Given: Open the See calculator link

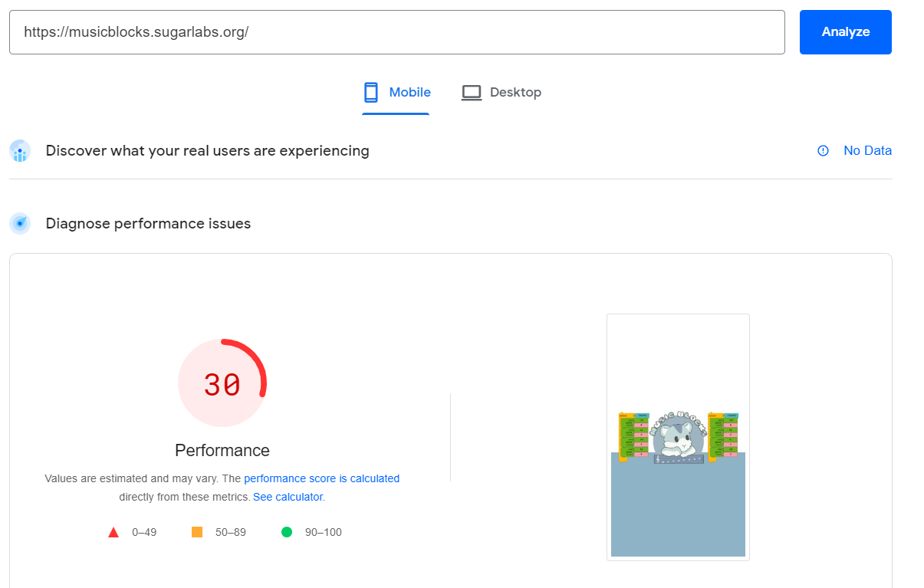Looking at the screenshot, I should click(288, 496).
